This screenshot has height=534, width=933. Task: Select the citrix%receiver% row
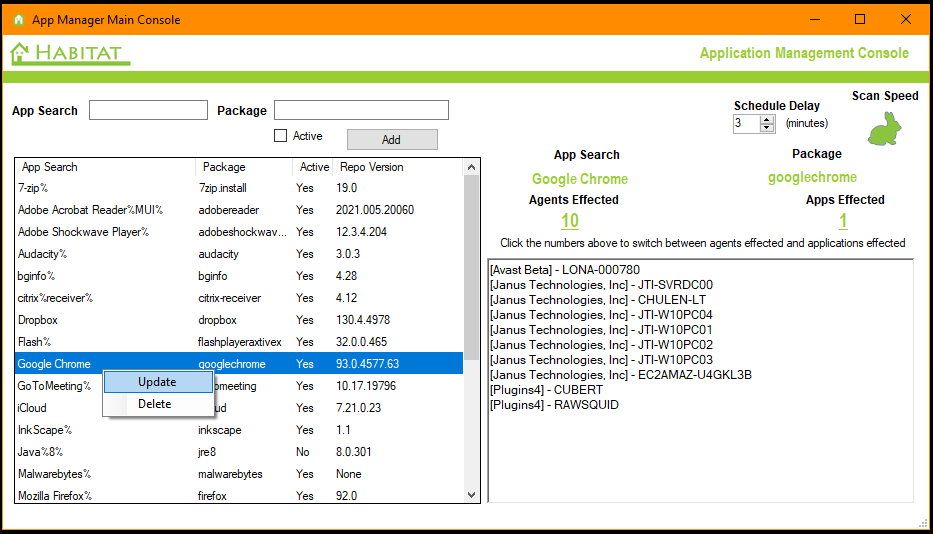[239, 298]
